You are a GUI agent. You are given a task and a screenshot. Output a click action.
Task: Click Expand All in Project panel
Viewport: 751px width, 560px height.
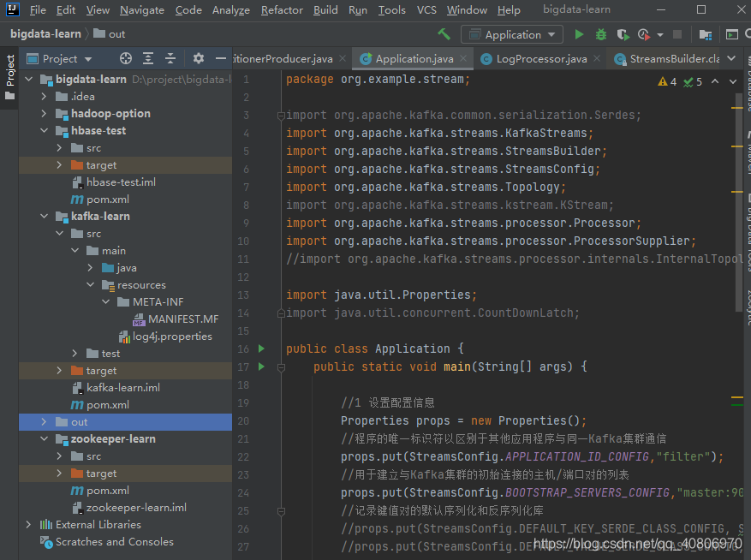(148, 58)
